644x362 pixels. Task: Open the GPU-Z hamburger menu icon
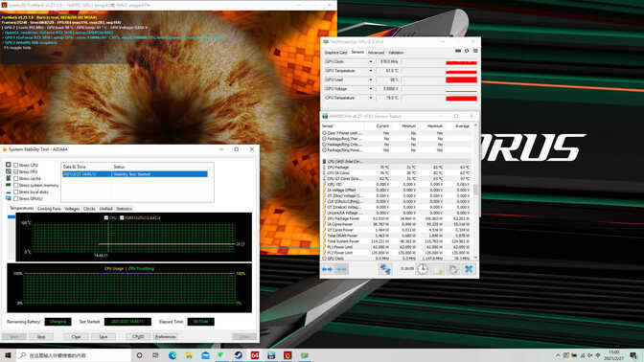point(475,51)
